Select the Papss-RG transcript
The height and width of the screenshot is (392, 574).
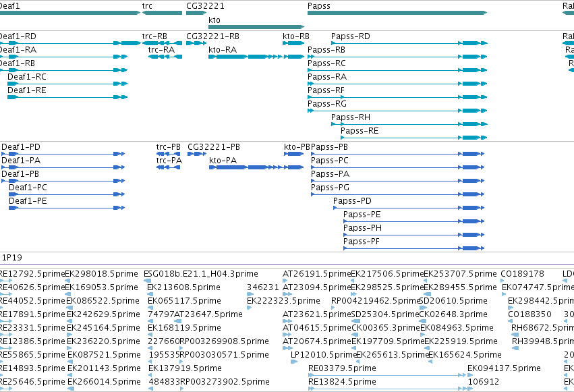click(397, 111)
